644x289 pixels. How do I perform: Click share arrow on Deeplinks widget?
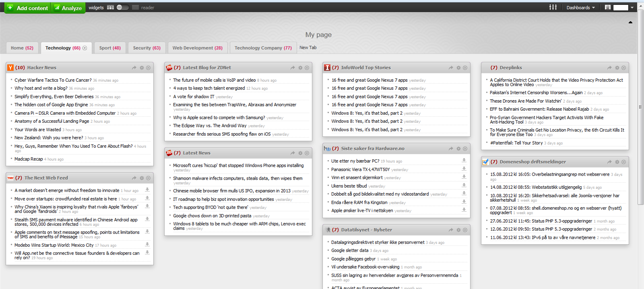pos(609,68)
